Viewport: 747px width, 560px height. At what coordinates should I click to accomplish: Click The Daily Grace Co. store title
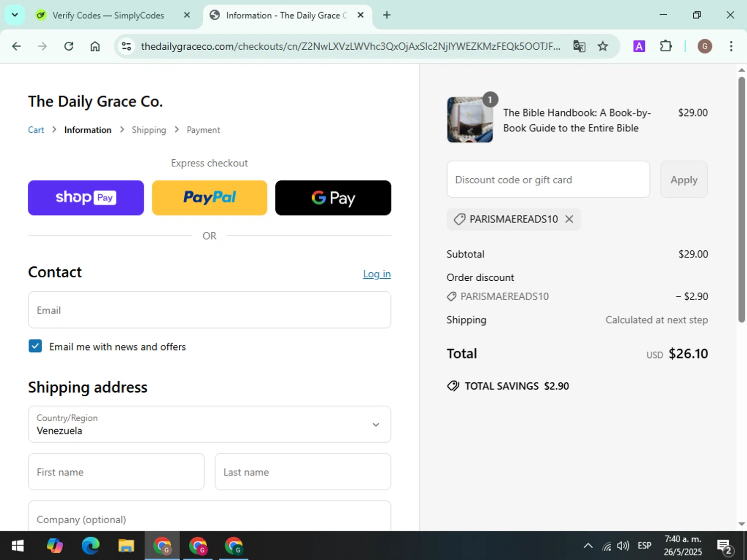95,102
